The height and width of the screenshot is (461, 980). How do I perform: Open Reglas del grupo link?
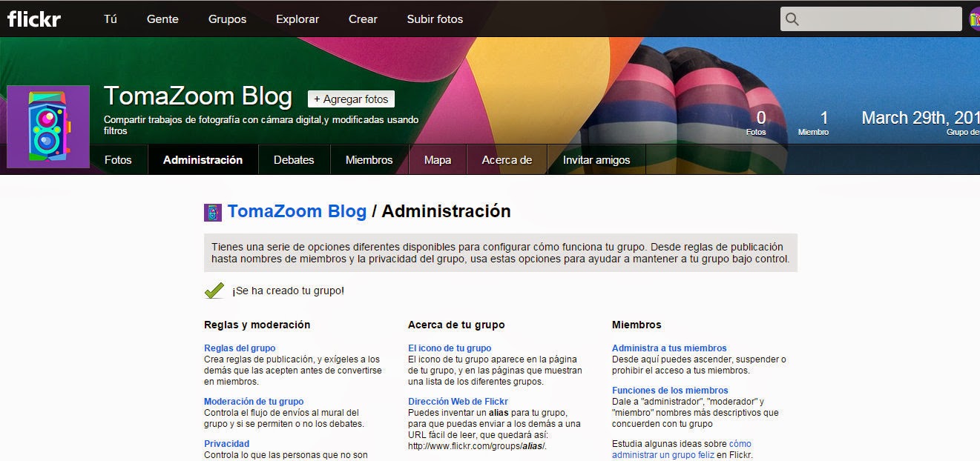coord(240,348)
